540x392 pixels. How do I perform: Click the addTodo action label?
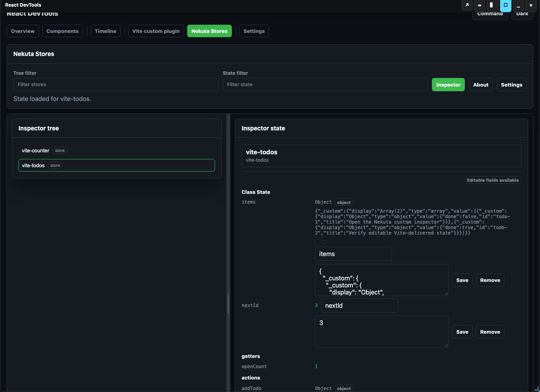tap(251, 388)
